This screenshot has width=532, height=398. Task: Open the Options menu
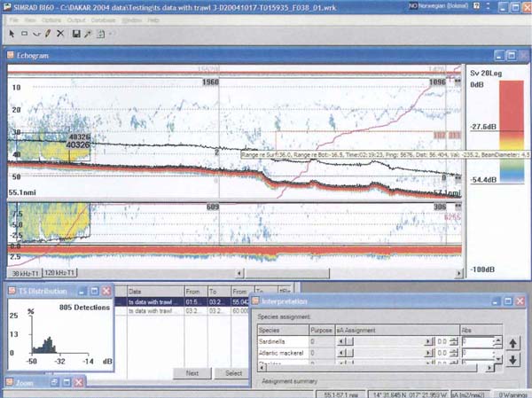click(52, 19)
